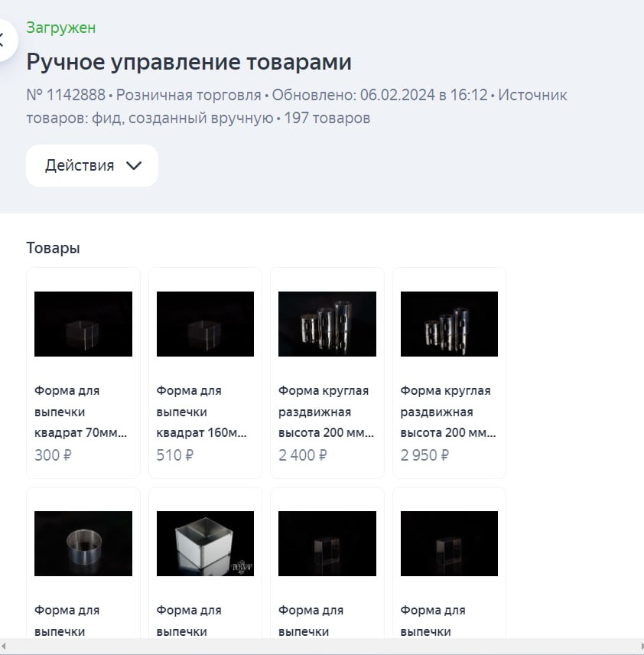Select round form title above 2 950 ₽
644x655 pixels.
click(x=448, y=412)
